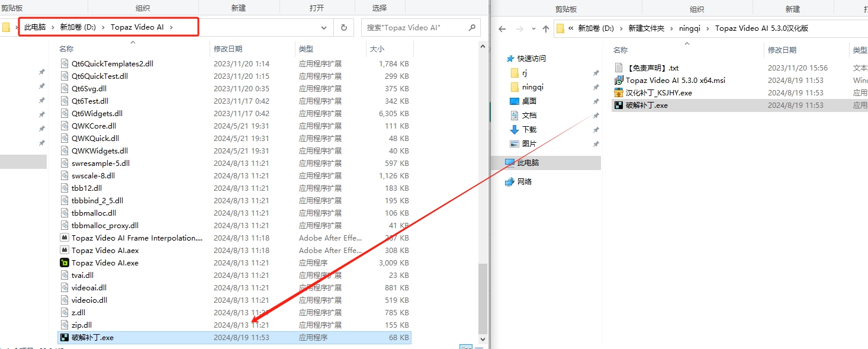Select zip.dll file
868x349 pixels.
(x=82, y=325)
